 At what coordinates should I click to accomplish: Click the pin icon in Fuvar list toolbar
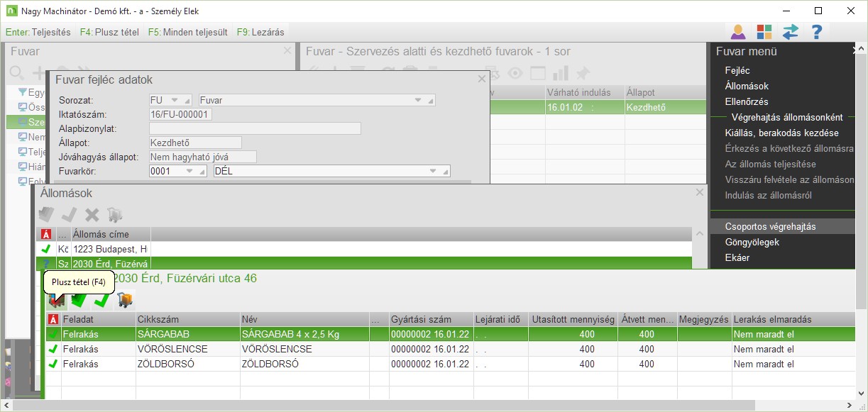point(582,73)
